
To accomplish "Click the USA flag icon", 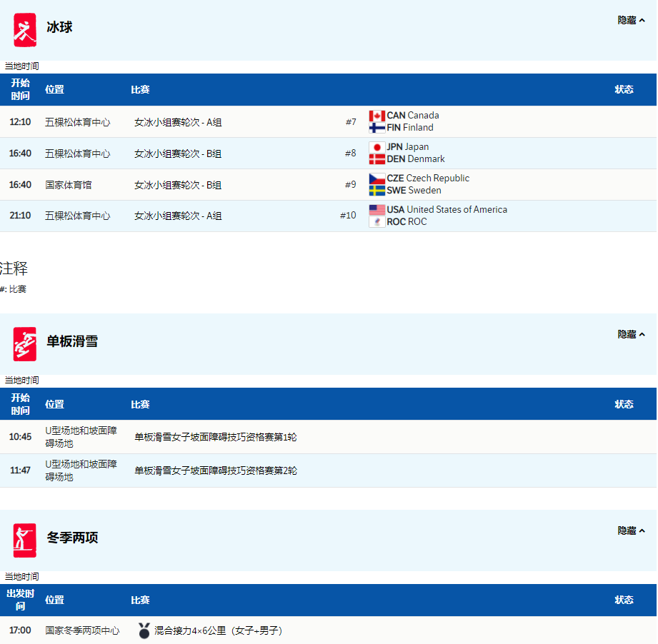I will [x=377, y=210].
